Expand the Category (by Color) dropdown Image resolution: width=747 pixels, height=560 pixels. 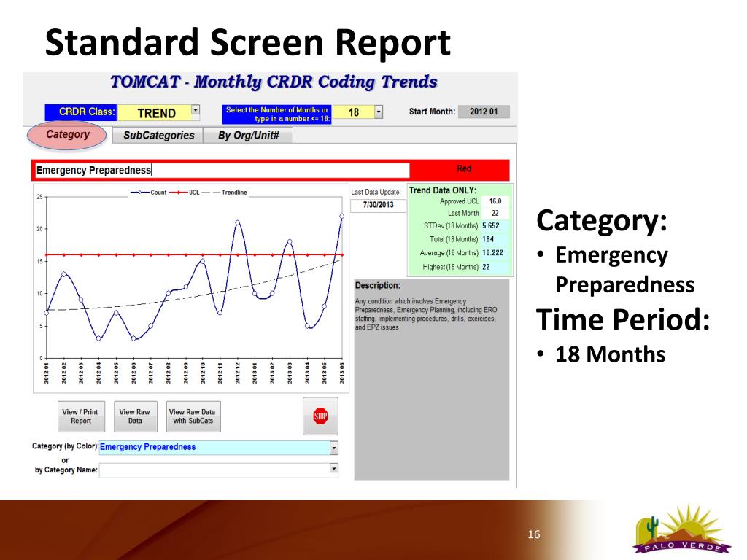334,448
